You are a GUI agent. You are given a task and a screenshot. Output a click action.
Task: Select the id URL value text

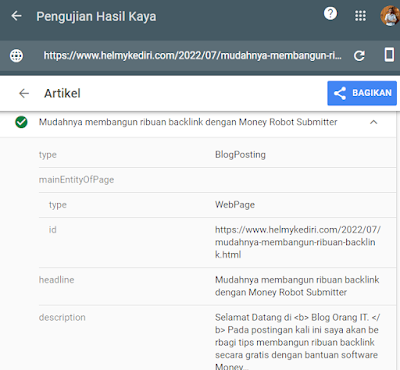click(x=298, y=242)
